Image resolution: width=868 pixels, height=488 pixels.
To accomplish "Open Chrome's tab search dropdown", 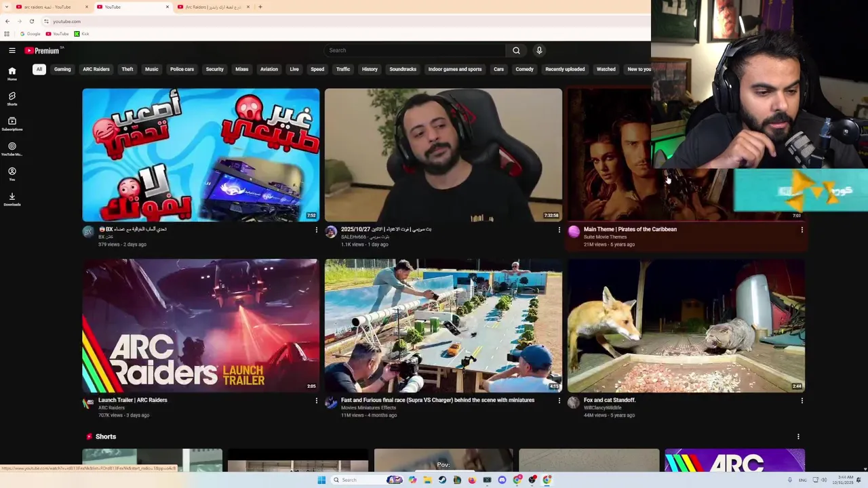I will (x=5, y=7).
